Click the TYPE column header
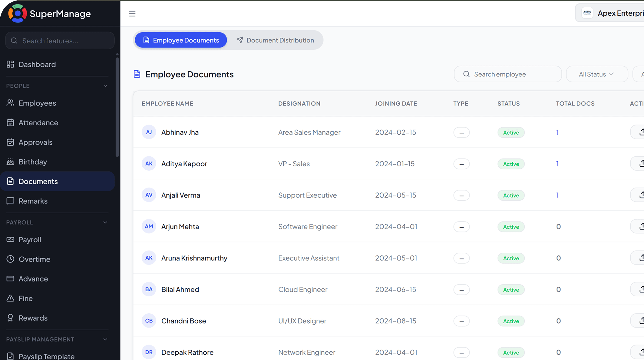644x360 pixels. point(461,103)
